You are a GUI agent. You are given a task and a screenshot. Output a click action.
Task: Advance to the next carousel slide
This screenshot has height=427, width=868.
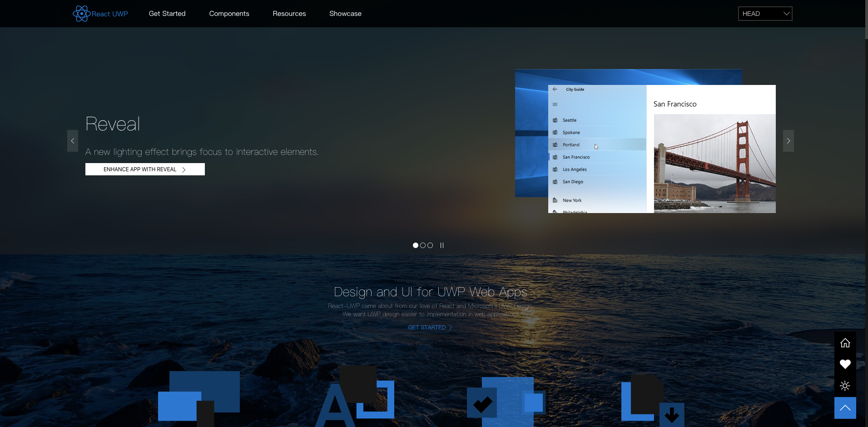tap(789, 141)
